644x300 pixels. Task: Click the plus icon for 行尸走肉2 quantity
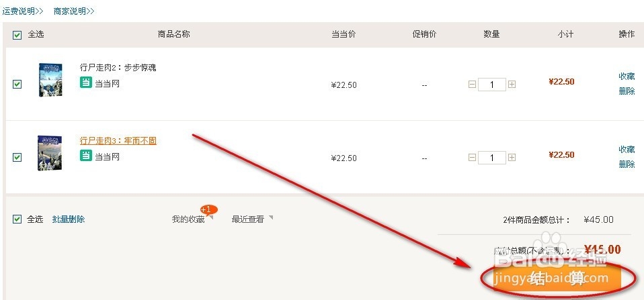point(512,85)
